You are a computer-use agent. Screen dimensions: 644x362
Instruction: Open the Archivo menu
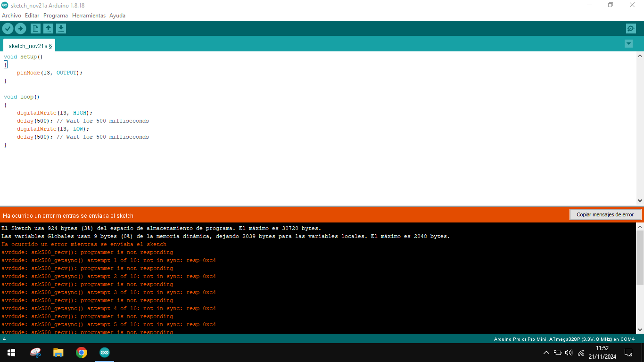[12, 16]
